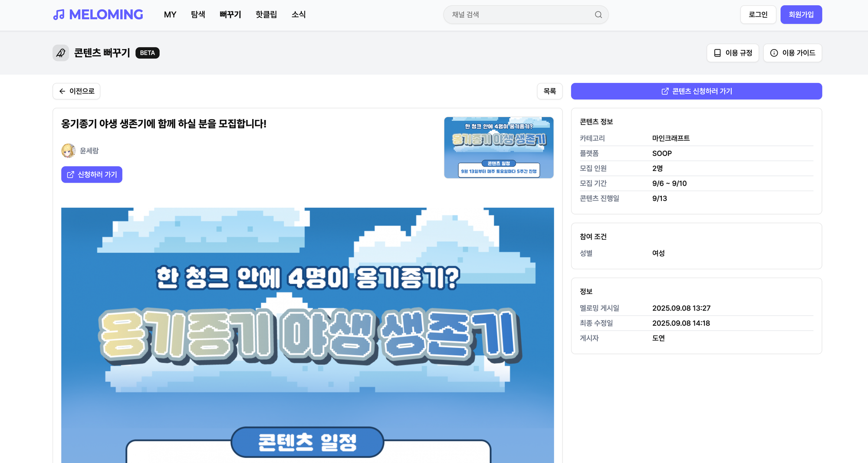This screenshot has width=868, height=463.
Task: Click the BETA badge
Action: [148, 53]
